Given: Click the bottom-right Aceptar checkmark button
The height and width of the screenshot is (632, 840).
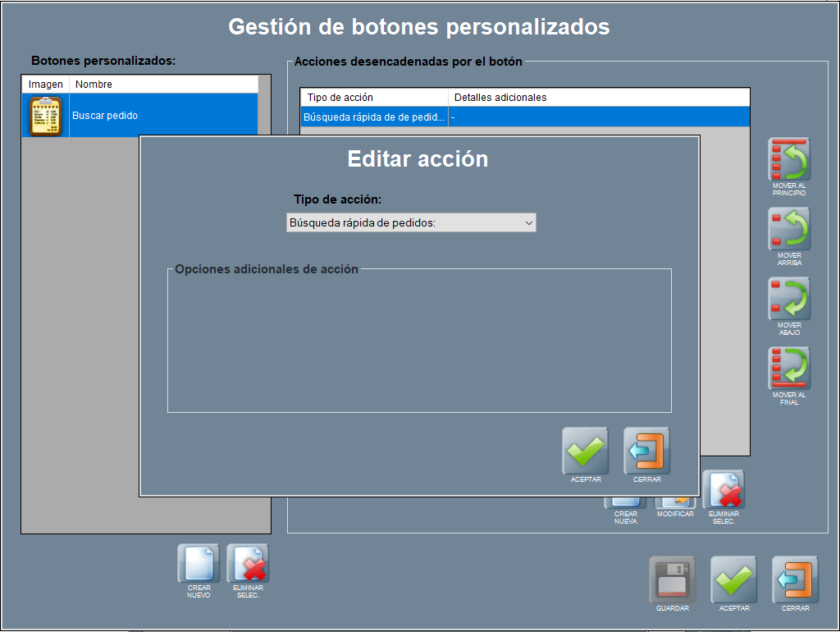Looking at the screenshot, I should coord(733,579).
